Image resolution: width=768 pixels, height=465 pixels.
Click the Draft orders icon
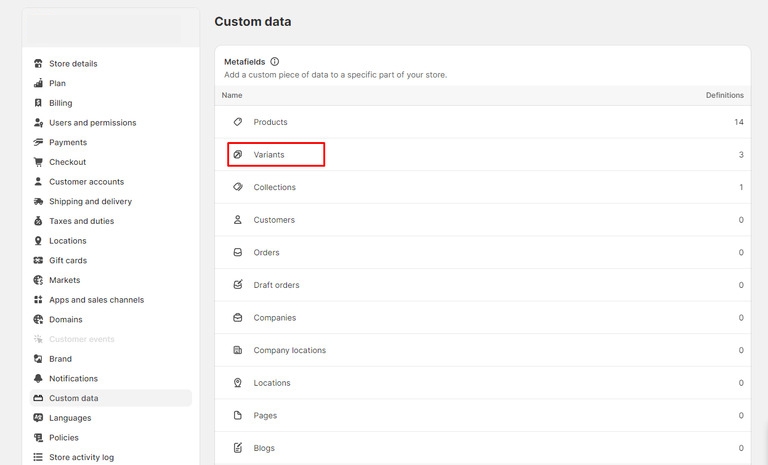(x=238, y=285)
